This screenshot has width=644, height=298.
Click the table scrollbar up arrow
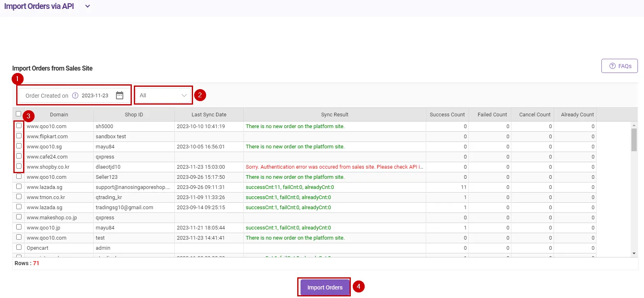[x=634, y=125]
